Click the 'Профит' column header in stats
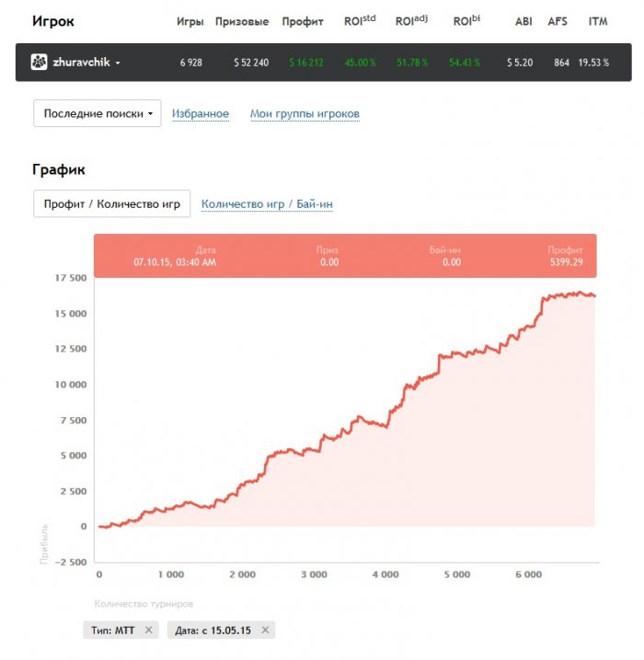 [x=303, y=21]
